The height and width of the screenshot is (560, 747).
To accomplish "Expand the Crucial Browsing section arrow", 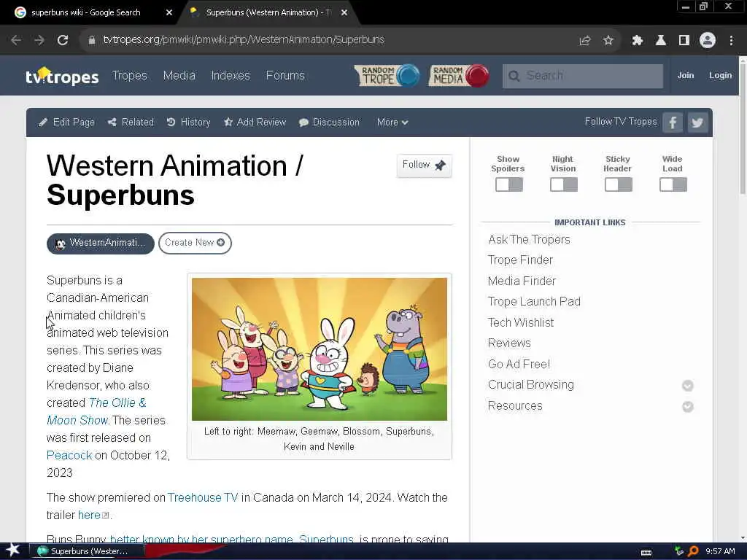I will coord(687,385).
